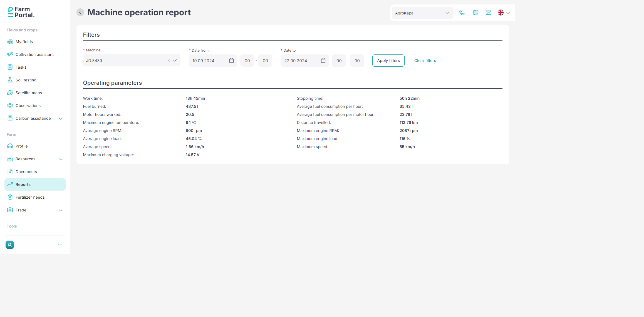Click the Resources factory icon
This screenshot has height=317, width=644.
pos(10,159)
